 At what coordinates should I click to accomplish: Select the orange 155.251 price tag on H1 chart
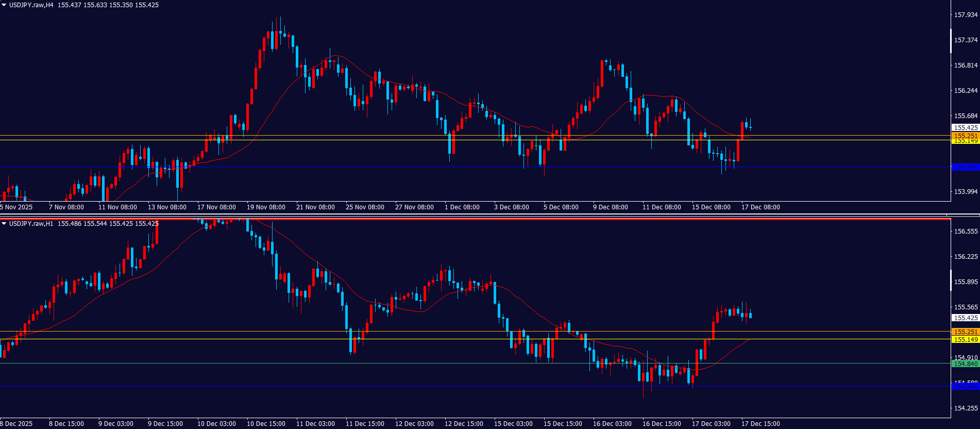[x=965, y=332]
